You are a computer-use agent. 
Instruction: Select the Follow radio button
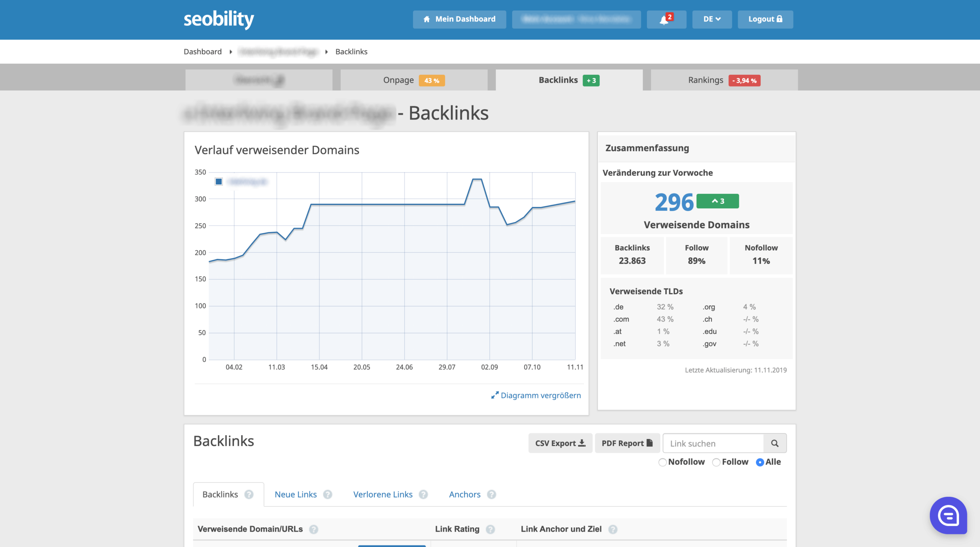[716, 462]
